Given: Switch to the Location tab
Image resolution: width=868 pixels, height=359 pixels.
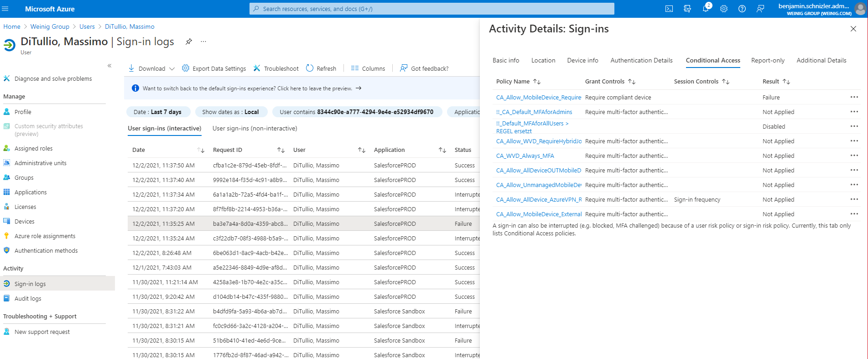Looking at the screenshot, I should pyautogui.click(x=543, y=60).
